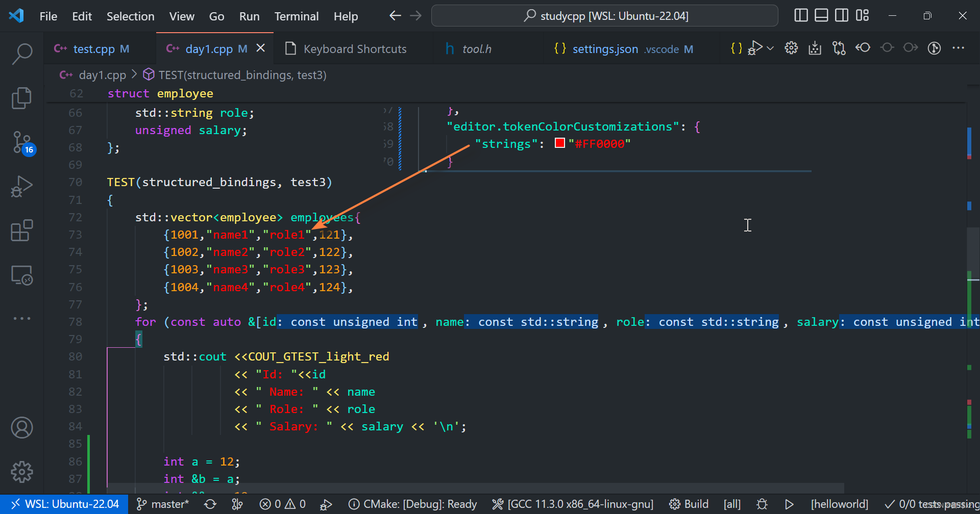
Task: Click the debug launch status bar icon
Action: (x=326, y=504)
